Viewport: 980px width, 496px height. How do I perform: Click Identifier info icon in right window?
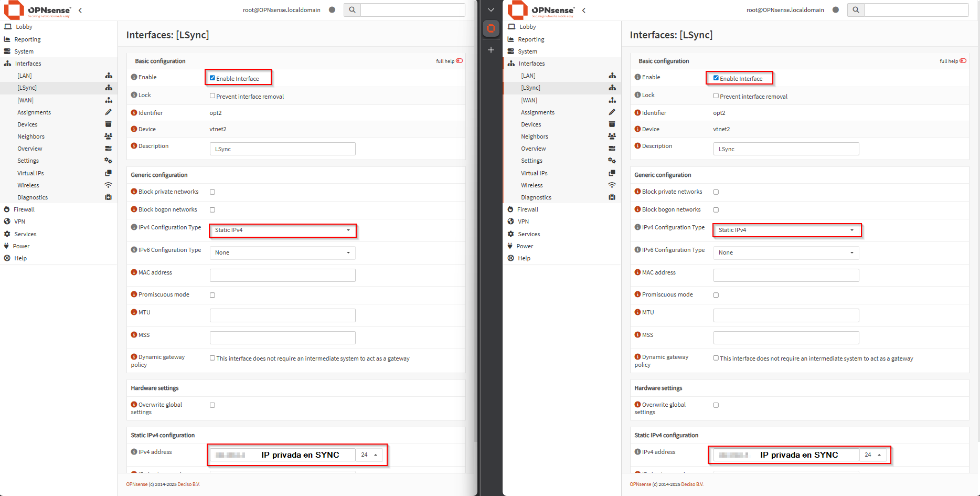coord(637,113)
